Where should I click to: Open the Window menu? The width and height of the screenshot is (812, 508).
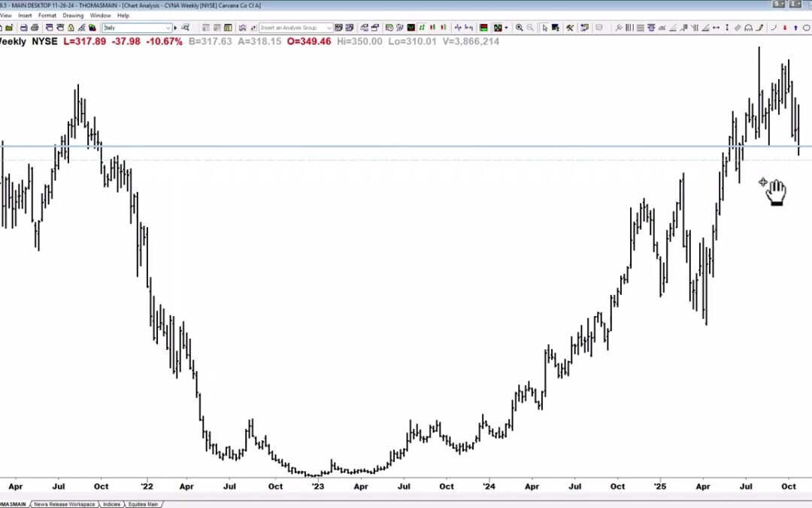click(x=101, y=16)
